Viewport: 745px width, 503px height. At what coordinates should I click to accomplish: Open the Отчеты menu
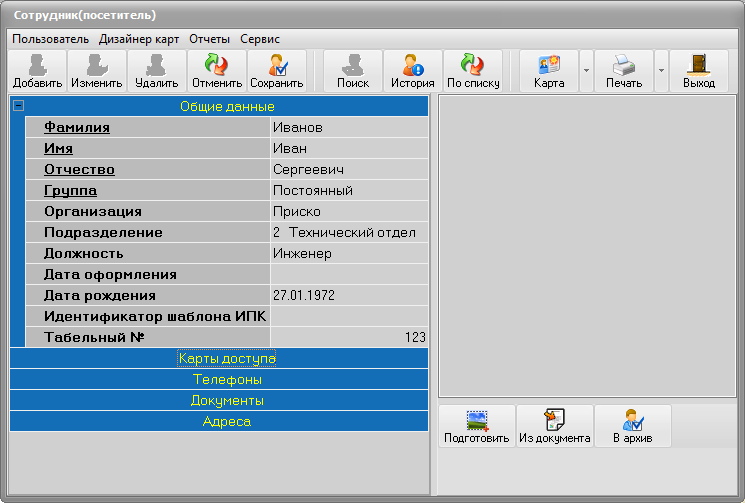209,39
